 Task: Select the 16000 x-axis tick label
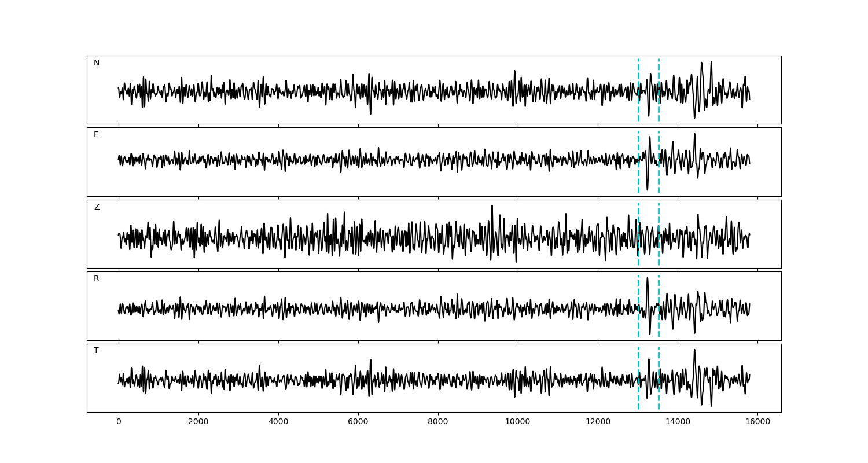[757, 422]
